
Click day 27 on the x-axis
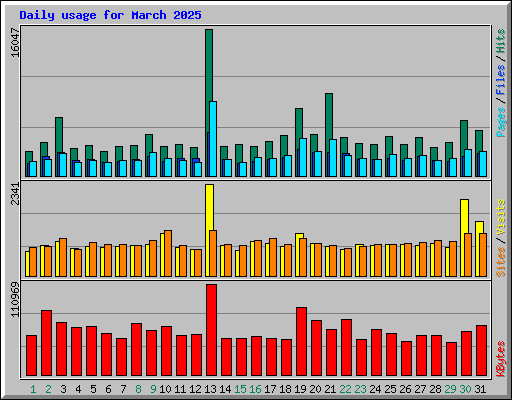pyautogui.click(x=420, y=389)
